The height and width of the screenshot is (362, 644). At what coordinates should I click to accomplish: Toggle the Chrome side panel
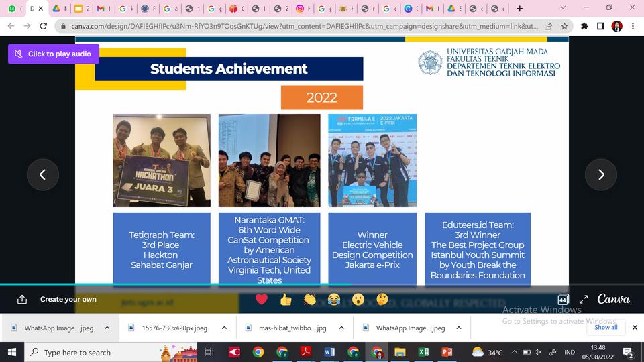(600, 26)
